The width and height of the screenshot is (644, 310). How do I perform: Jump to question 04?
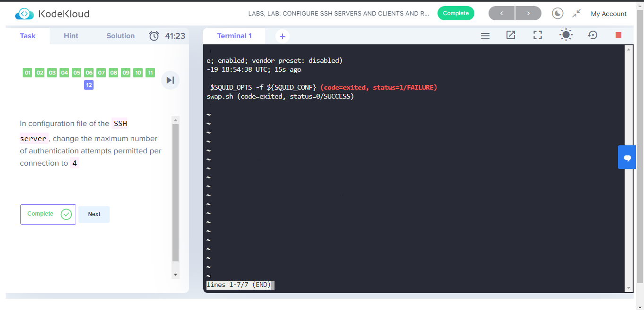click(64, 73)
